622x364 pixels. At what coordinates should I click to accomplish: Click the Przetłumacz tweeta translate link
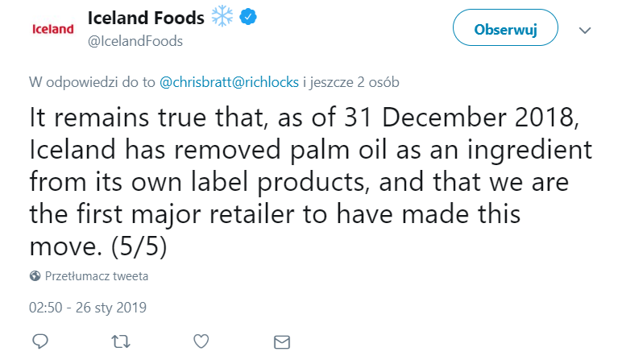(97, 276)
